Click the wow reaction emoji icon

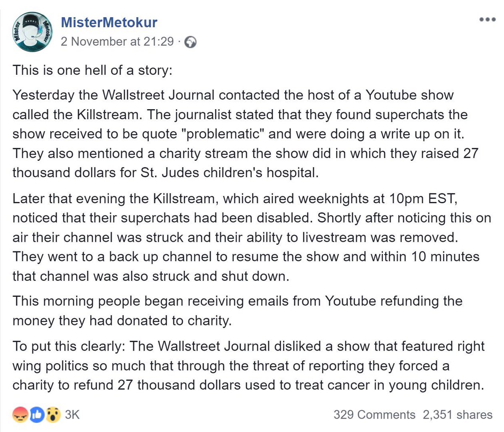(x=53, y=415)
